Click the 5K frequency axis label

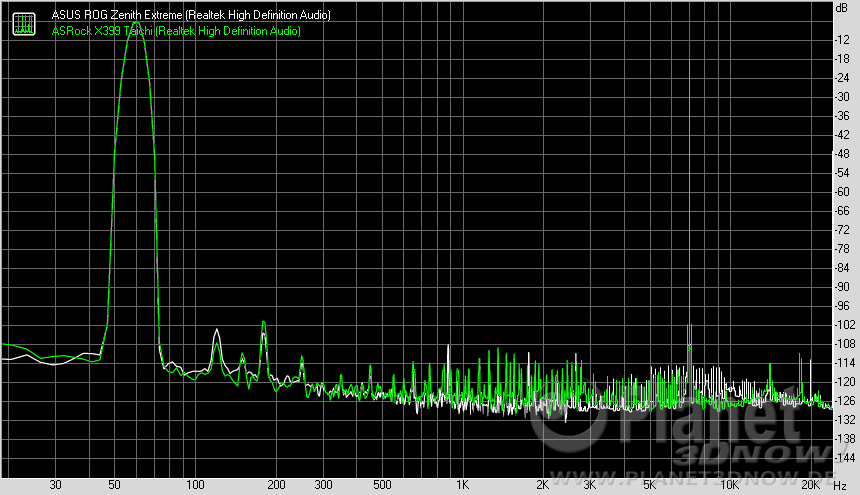coord(649,485)
